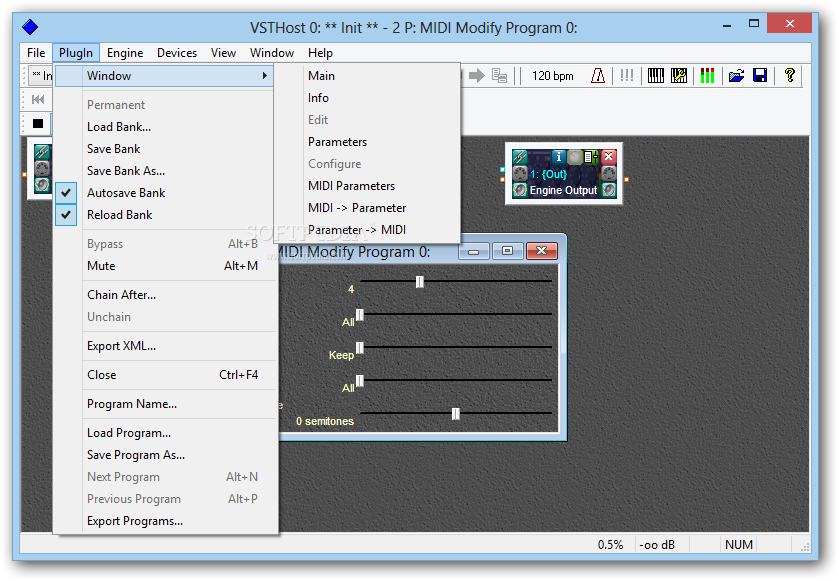
Task: Expand the Window submenu arrow
Action: (x=264, y=76)
